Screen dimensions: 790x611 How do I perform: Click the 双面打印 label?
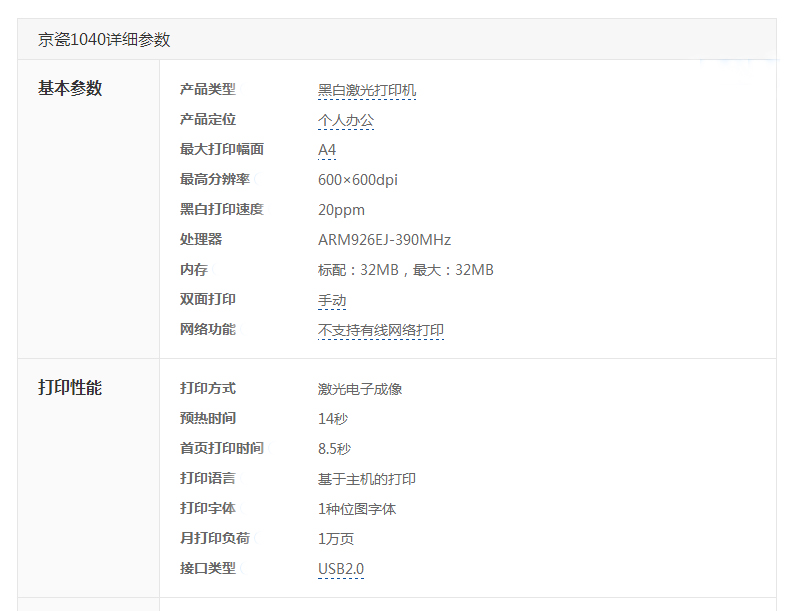(x=208, y=299)
